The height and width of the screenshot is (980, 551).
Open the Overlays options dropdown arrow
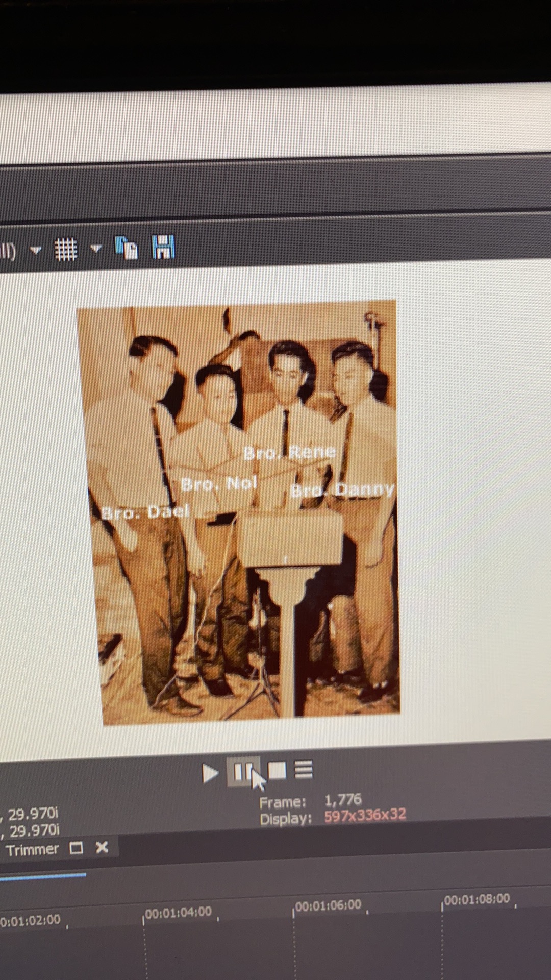[96, 249]
